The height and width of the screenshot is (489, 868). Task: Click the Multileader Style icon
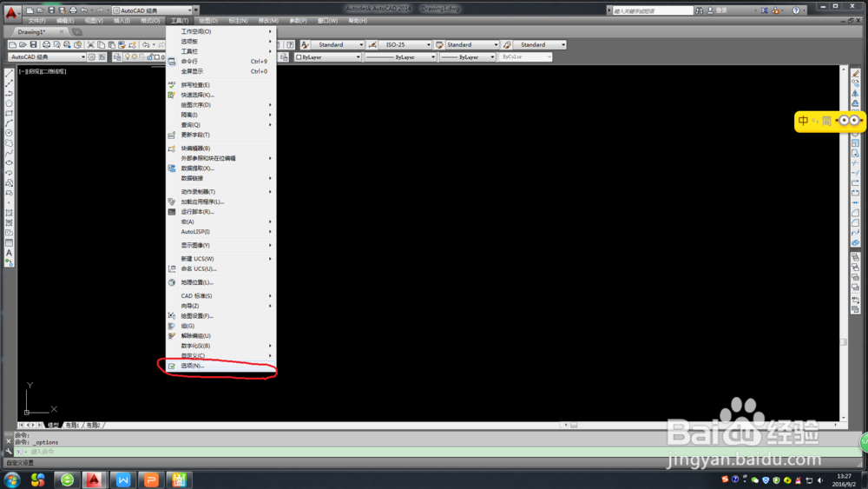(507, 45)
